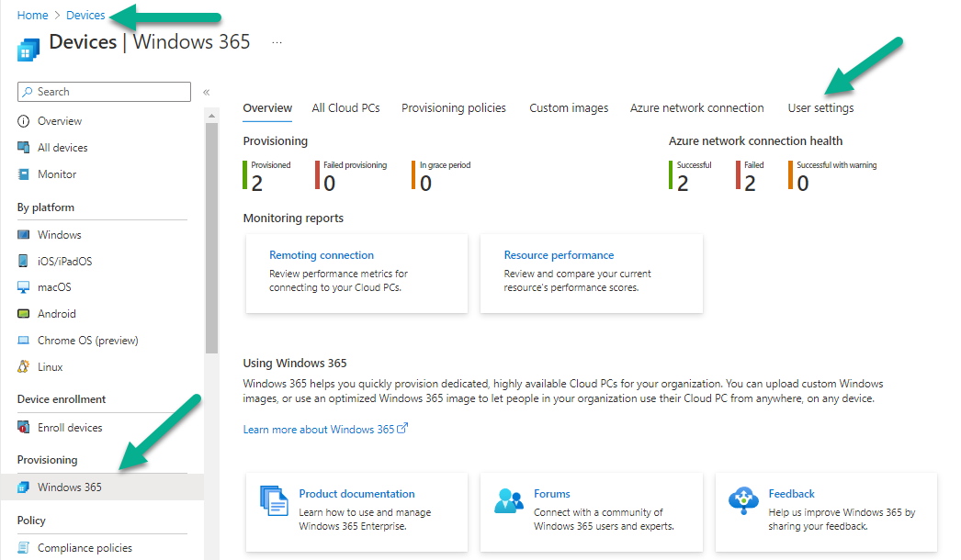The image size is (961, 560).
Task: Click the Feedback cloud icon
Action: [743, 500]
